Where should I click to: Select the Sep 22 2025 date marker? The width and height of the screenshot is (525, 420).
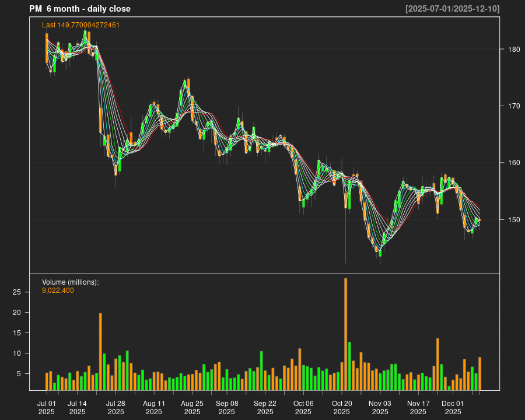pos(265,407)
